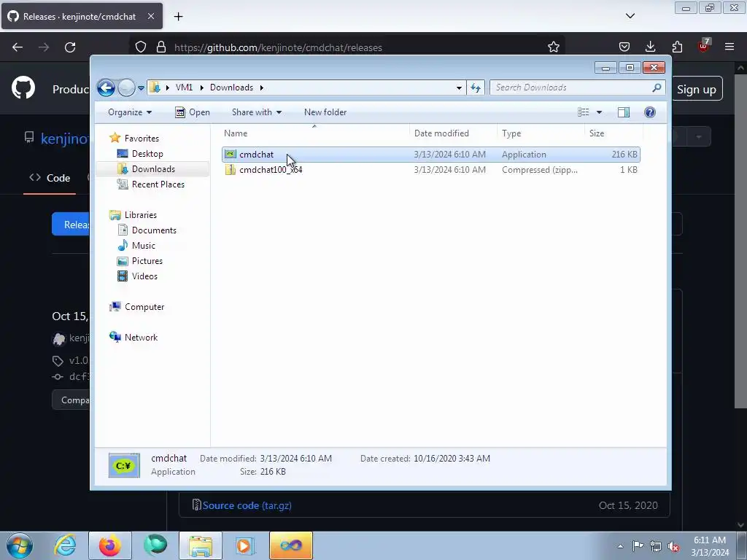Open the recent pages dropdown beside forward arrow
This screenshot has width=747, height=560.
point(141,88)
